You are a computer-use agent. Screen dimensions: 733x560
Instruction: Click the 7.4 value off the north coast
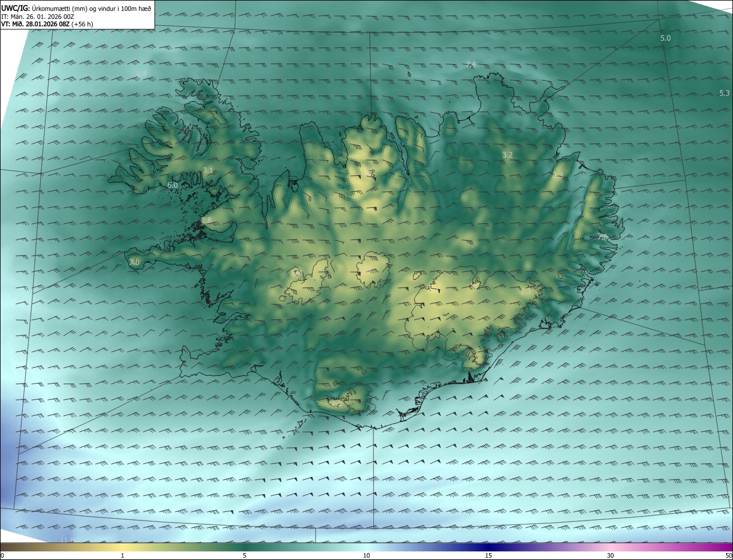click(471, 64)
